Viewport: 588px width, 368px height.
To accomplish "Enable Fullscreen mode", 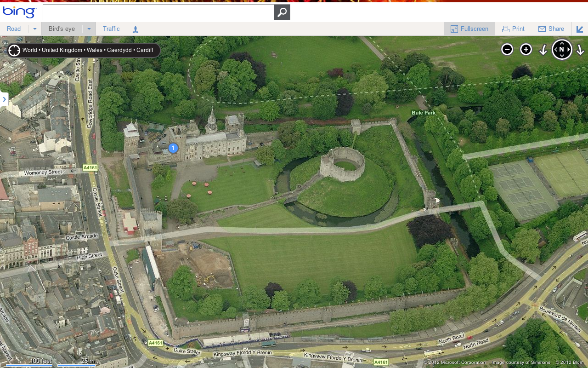I will (469, 29).
